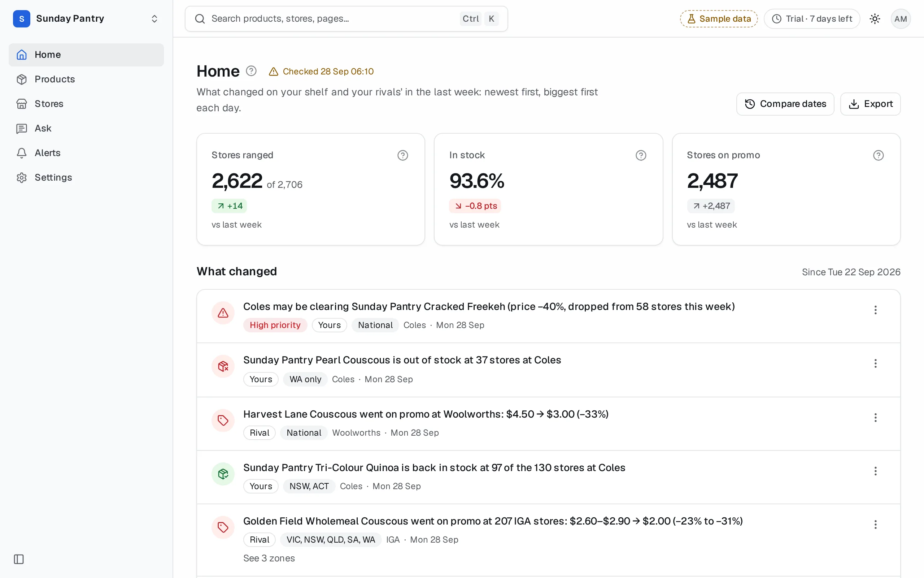Click the Export button

click(x=870, y=104)
